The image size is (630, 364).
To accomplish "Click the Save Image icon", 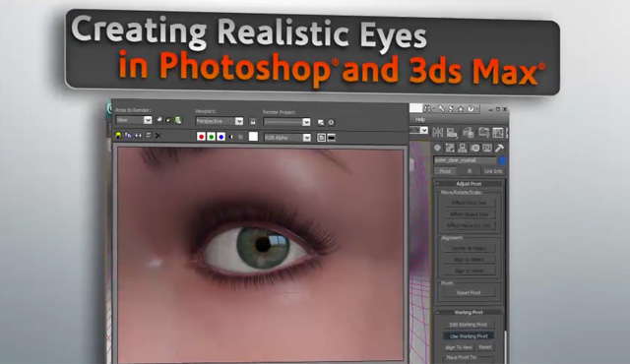I will pos(118,135).
